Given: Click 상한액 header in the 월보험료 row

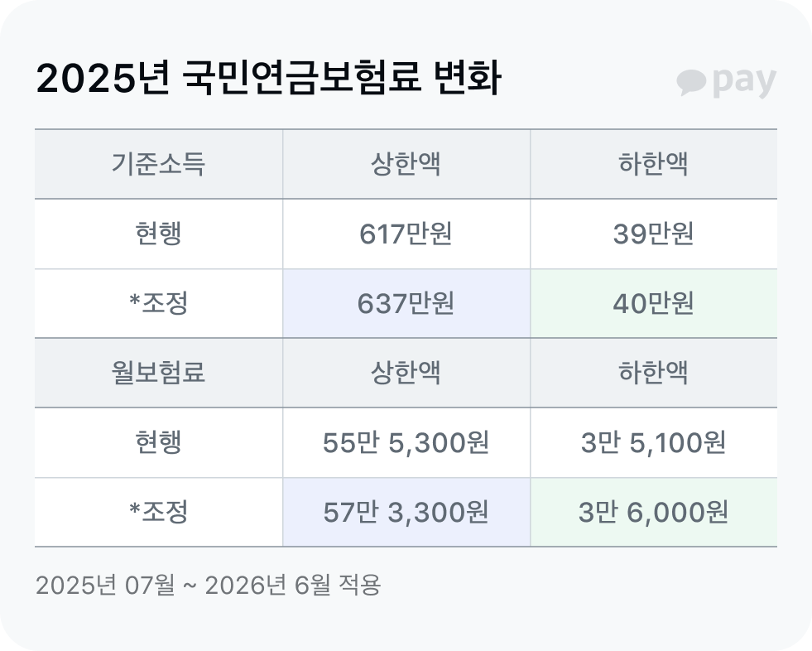Looking at the screenshot, I should [x=406, y=373].
